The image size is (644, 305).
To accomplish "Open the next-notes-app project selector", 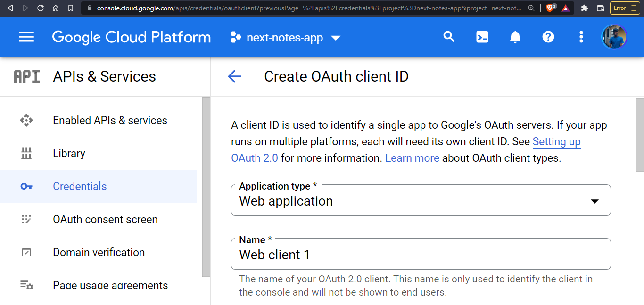I will tap(285, 38).
